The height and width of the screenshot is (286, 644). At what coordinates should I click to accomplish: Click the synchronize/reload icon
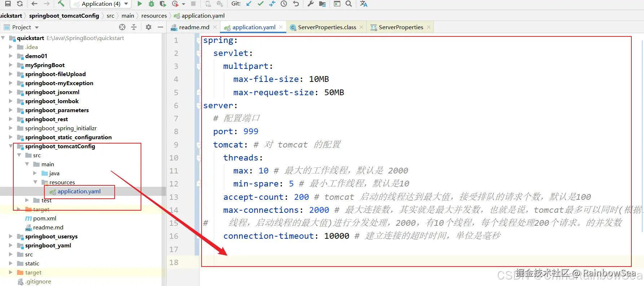[20, 4]
